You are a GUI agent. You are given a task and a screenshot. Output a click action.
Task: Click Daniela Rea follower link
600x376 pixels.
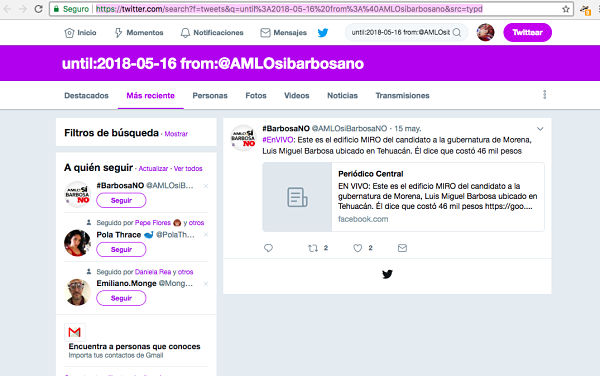tap(153, 272)
